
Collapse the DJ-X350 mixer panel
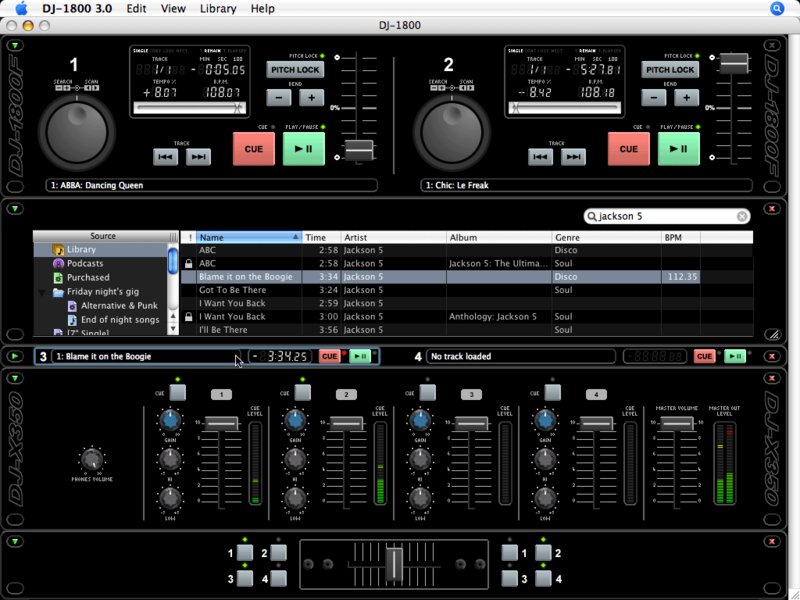pyautogui.click(x=15, y=378)
